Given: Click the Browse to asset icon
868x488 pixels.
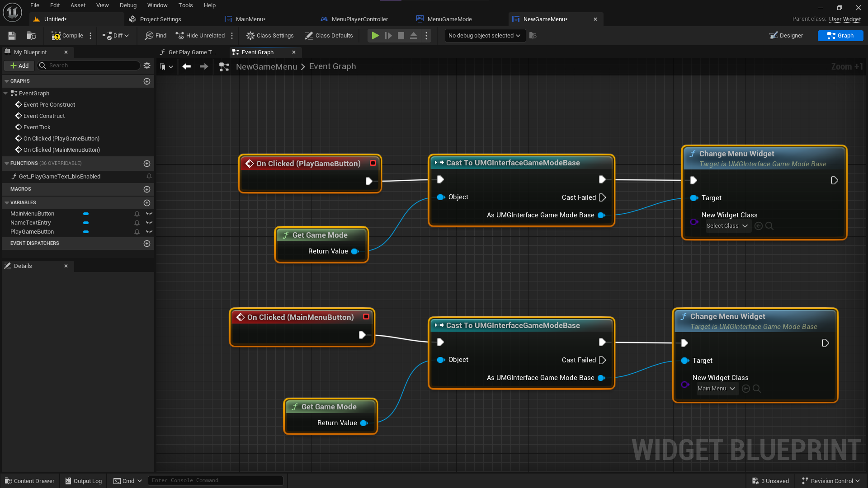Looking at the screenshot, I should (31, 36).
